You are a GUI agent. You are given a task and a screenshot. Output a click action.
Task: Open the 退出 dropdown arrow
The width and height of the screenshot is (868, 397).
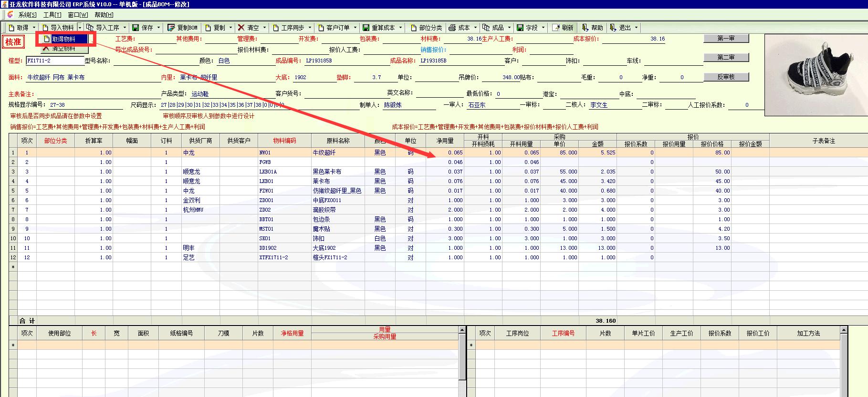tap(636, 28)
